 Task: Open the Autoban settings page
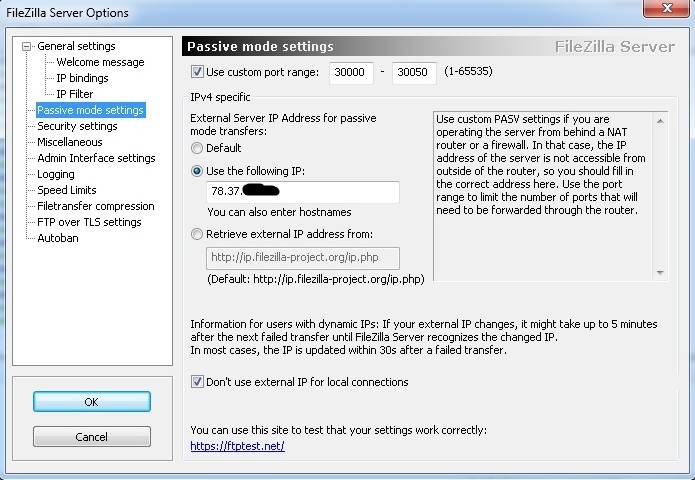point(58,238)
